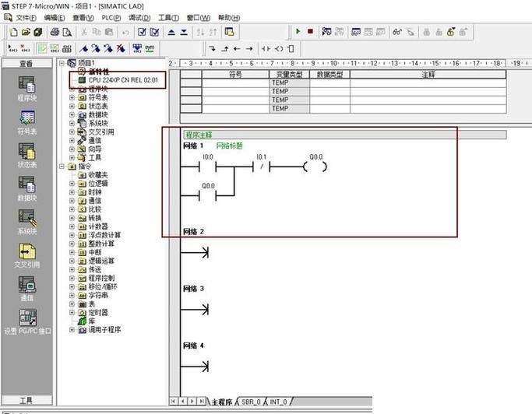The width and height of the screenshot is (532, 414).
Task: Open the 调试(D) menu
Action: point(139,18)
